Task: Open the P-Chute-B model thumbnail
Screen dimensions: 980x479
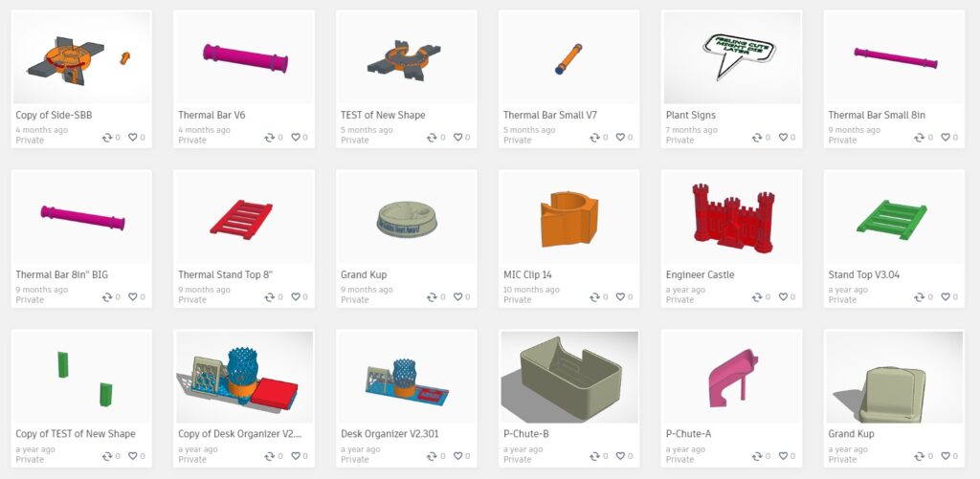Action: point(569,377)
